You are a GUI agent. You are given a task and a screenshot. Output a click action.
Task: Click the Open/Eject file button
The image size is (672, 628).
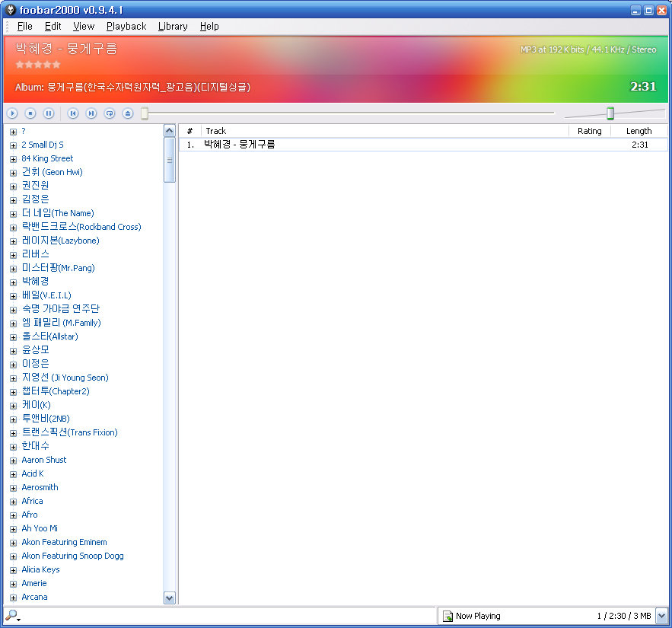(128, 113)
